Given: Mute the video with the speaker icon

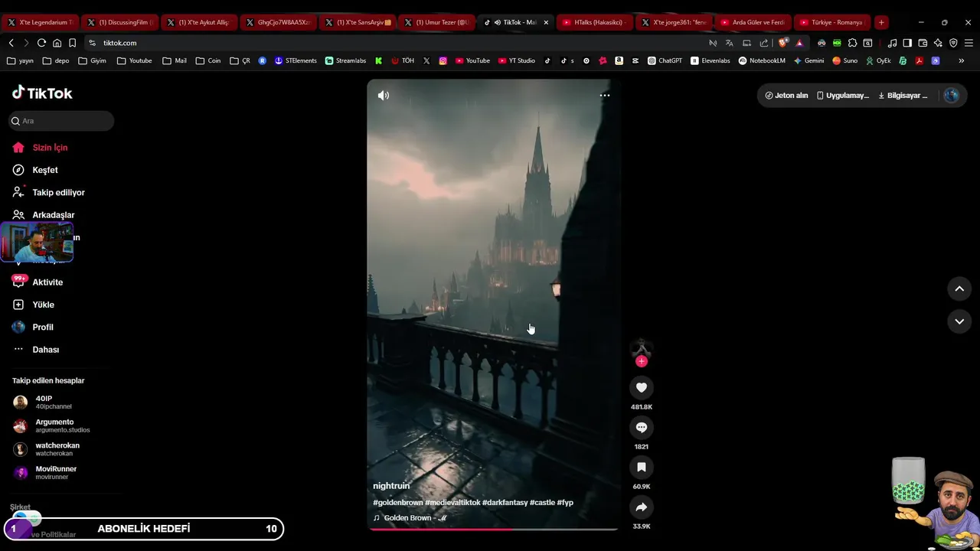Looking at the screenshot, I should point(384,96).
